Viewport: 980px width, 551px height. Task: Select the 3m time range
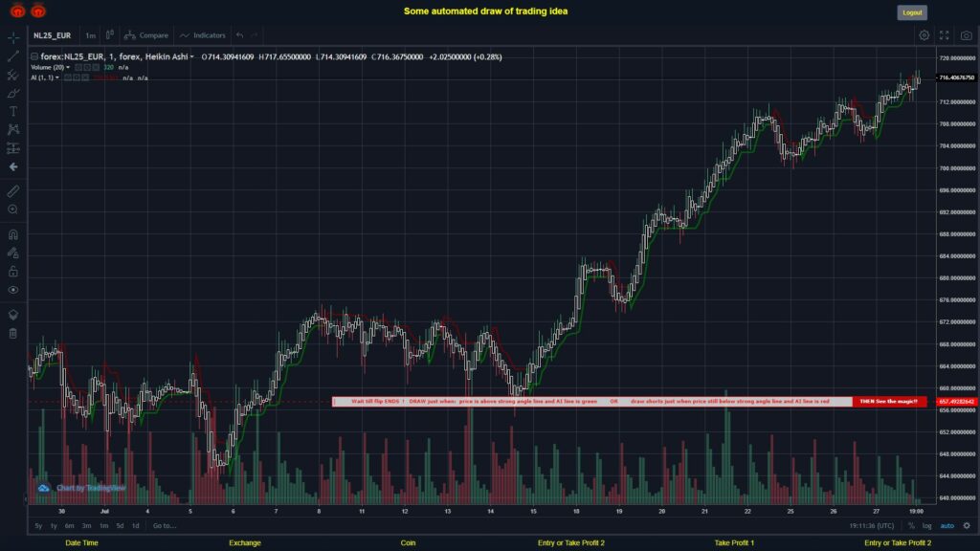(x=87, y=526)
